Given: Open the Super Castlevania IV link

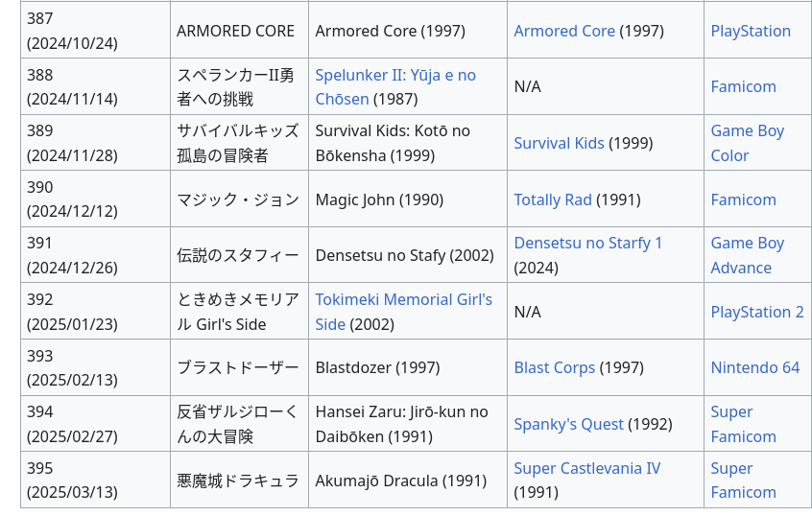Looking at the screenshot, I should (x=586, y=469).
